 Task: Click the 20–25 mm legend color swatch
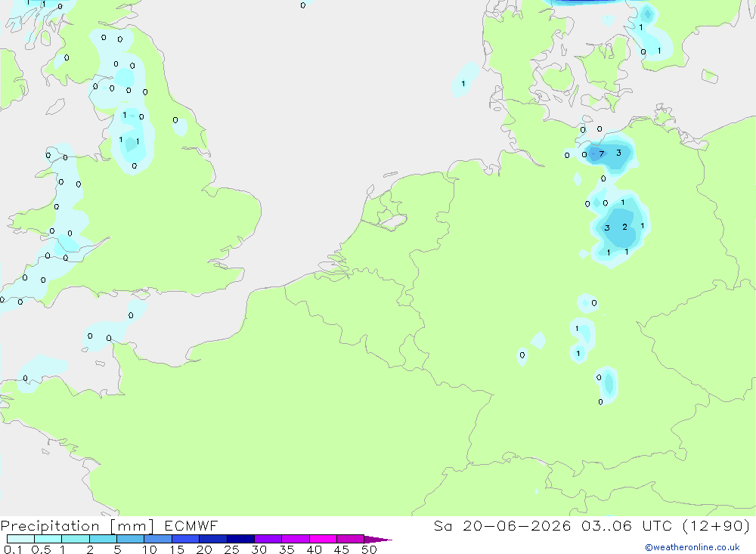tap(213, 539)
